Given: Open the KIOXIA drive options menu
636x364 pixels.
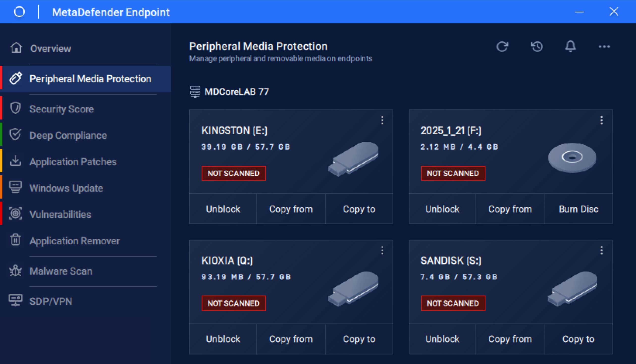Looking at the screenshot, I should point(382,250).
